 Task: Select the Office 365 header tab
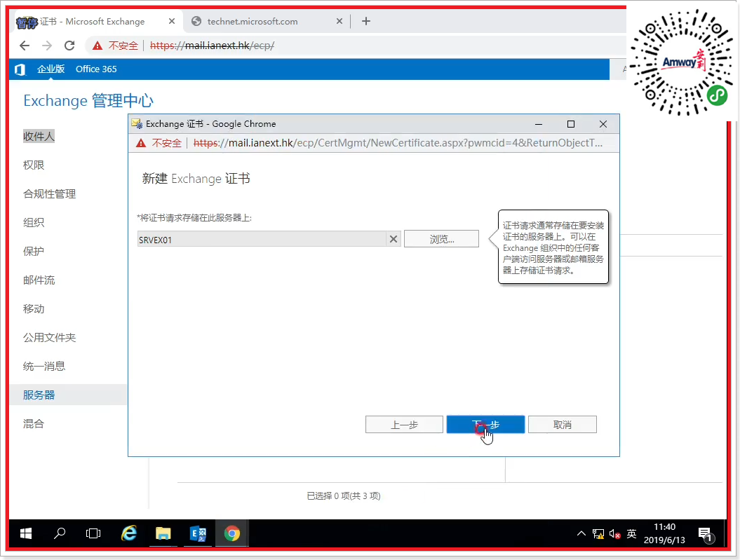click(96, 69)
